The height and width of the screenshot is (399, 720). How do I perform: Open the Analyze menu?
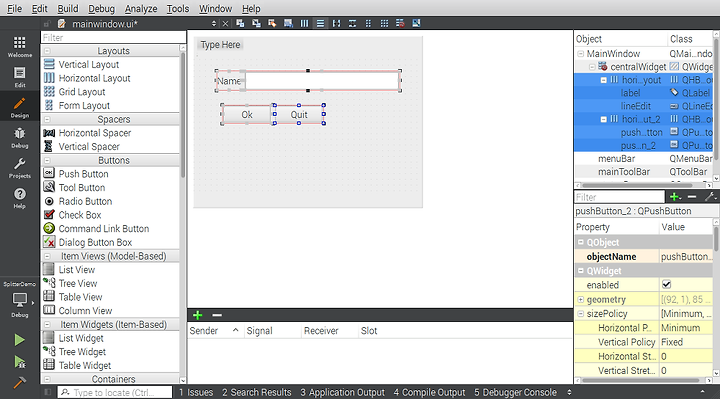pyautogui.click(x=141, y=8)
